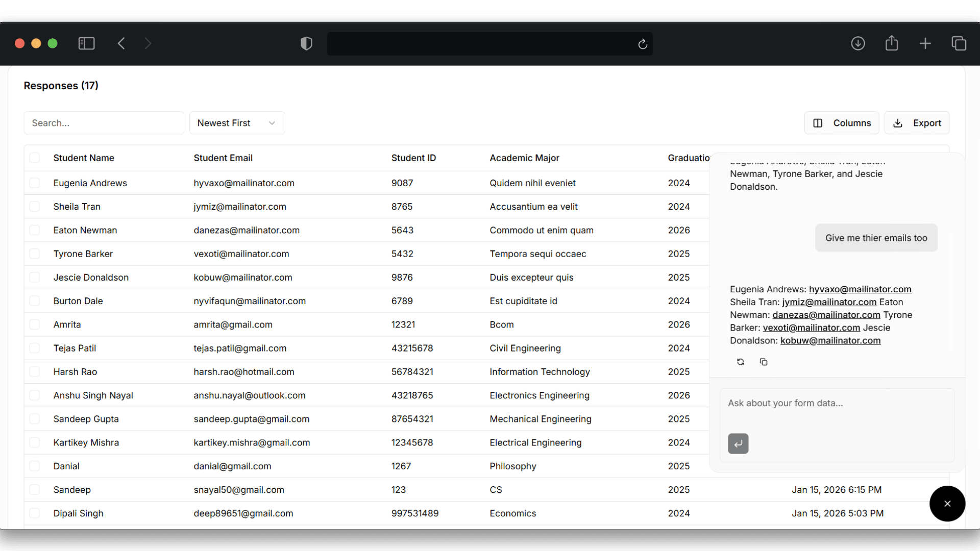This screenshot has width=980, height=551.
Task: Show the tab overview icon
Action: pyautogui.click(x=959, y=43)
